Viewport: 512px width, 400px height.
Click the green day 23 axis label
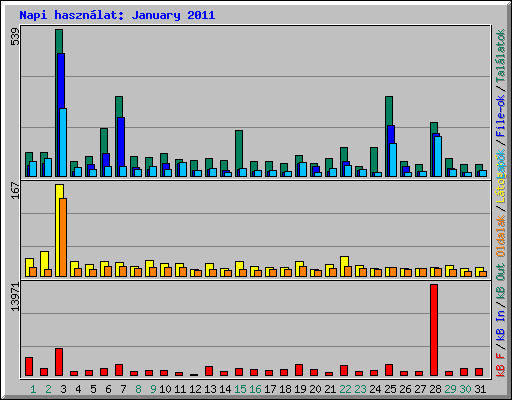pyautogui.click(x=360, y=389)
